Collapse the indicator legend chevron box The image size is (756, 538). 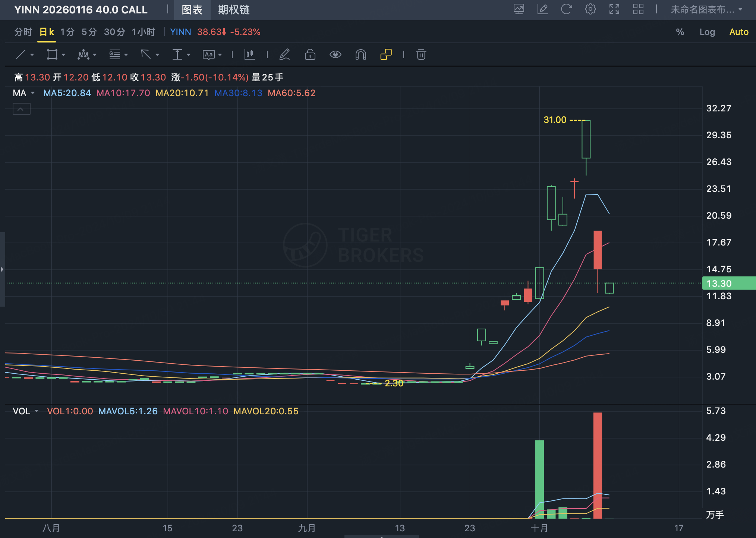(x=21, y=109)
